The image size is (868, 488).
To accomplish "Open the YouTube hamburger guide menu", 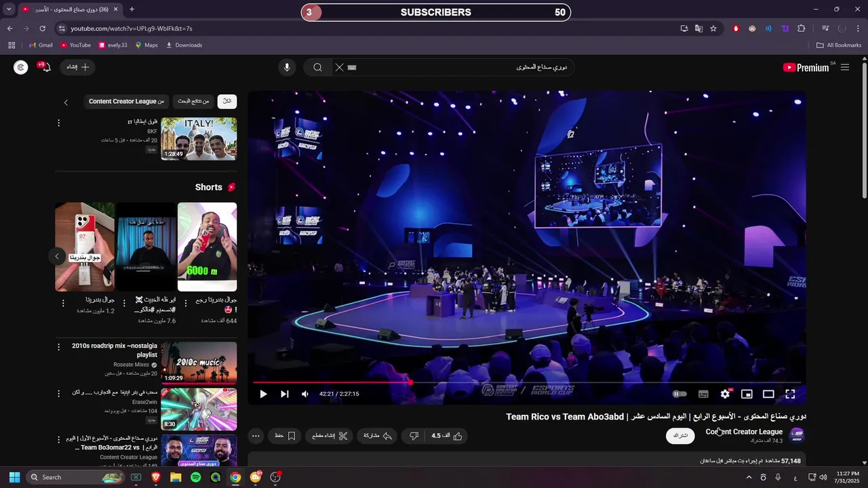I will [x=845, y=67].
